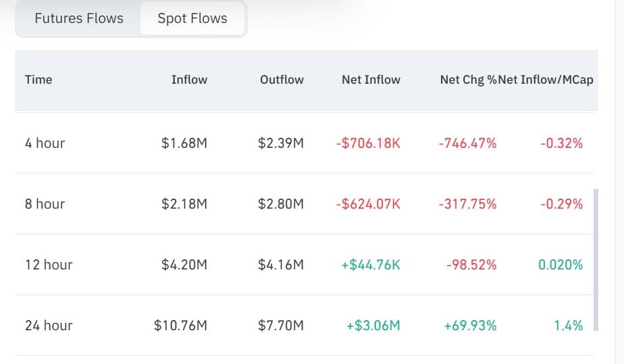Click the $4.20M inflow value
This screenshot has width=624, height=364.
click(184, 265)
